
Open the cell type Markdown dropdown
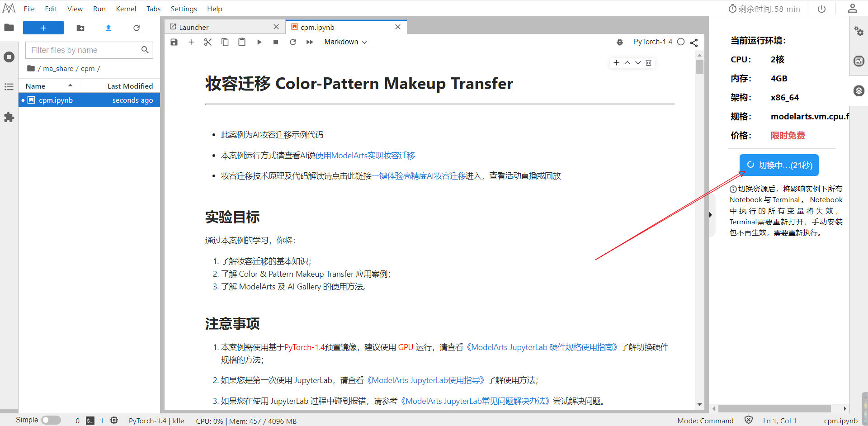pyautogui.click(x=345, y=42)
